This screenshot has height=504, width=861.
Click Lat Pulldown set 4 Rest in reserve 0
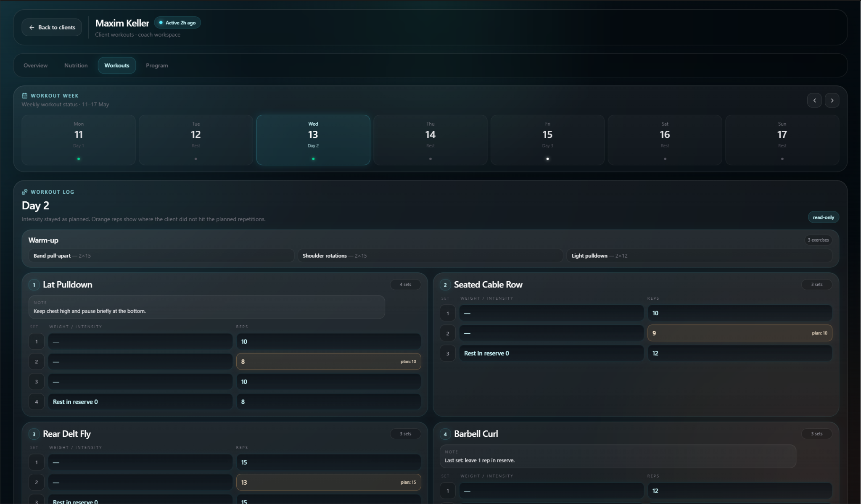tap(140, 402)
